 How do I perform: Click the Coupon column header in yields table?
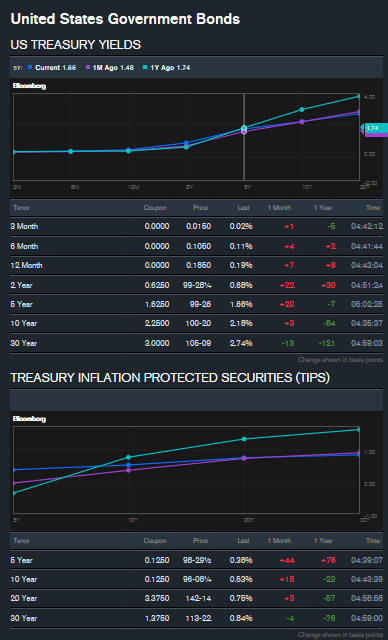click(x=155, y=208)
